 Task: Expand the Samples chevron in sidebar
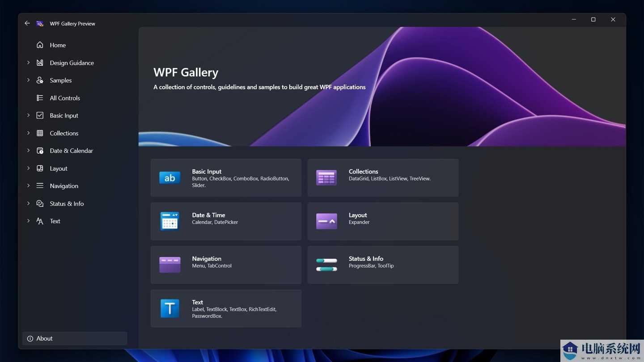point(28,80)
